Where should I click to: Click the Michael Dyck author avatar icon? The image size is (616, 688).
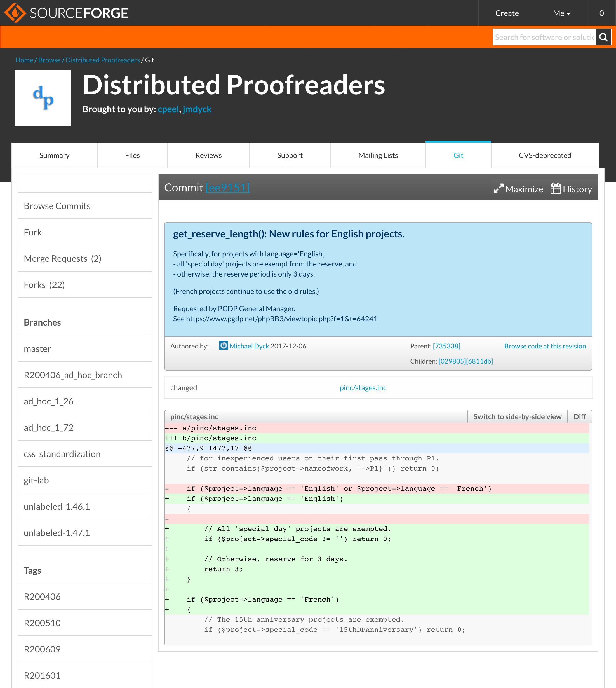[x=223, y=345]
